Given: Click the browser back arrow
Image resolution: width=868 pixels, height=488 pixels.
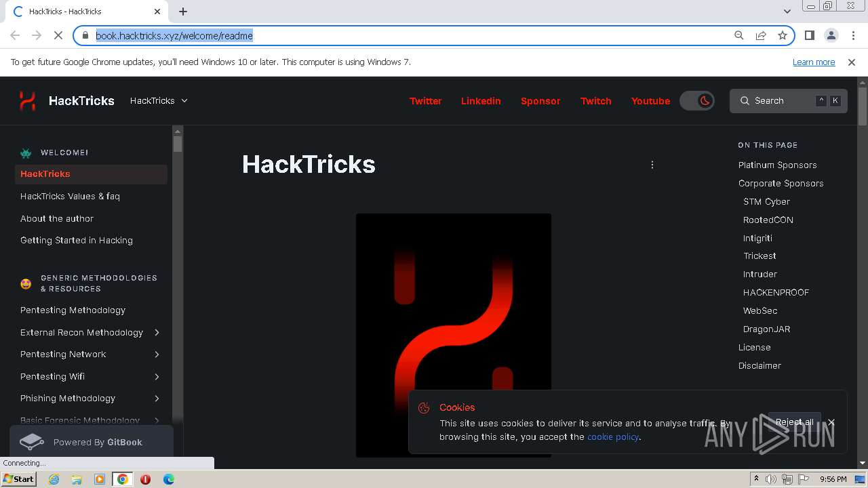Looking at the screenshot, I should click(15, 35).
